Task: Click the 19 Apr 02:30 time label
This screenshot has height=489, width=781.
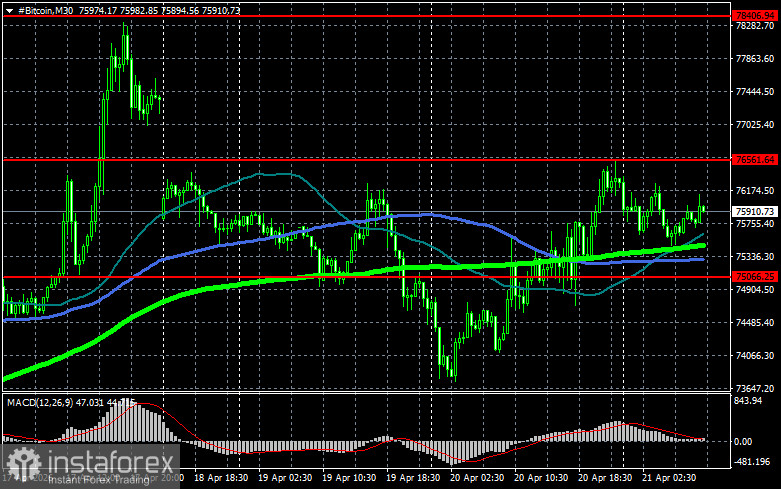Action: [285, 478]
